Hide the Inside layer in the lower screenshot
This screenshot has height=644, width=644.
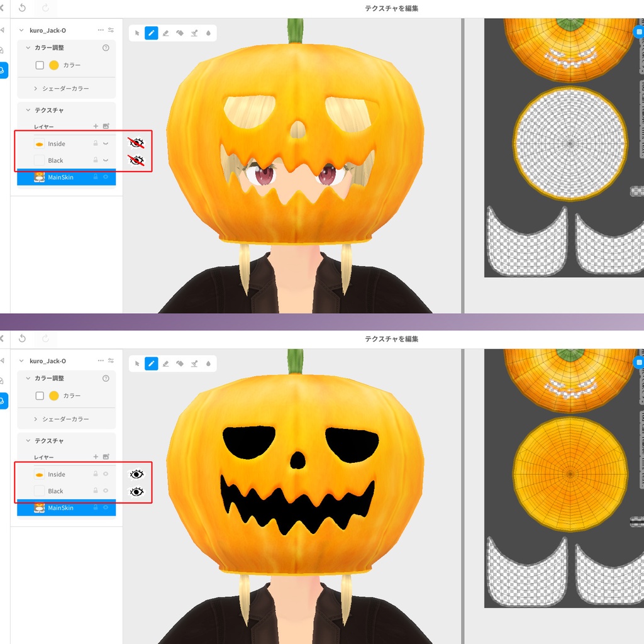coord(106,474)
